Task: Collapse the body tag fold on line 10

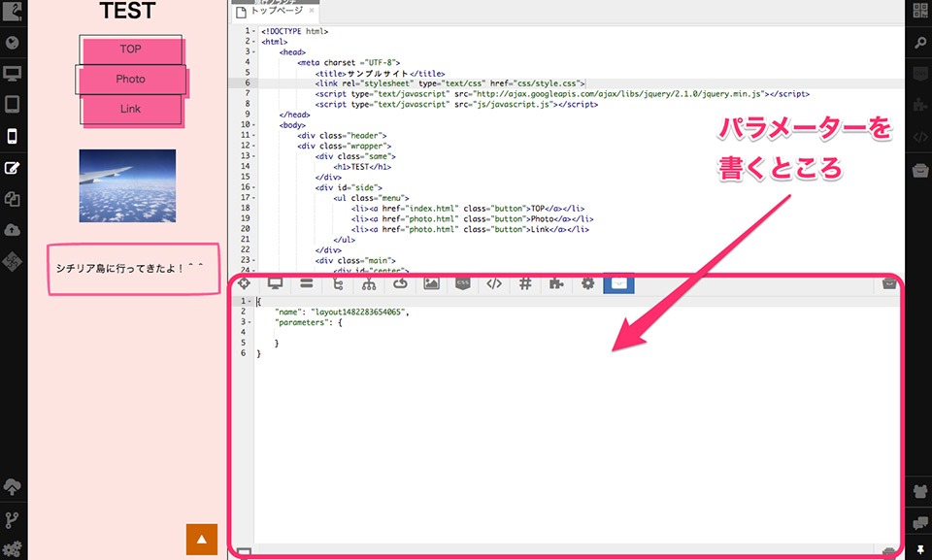Action: tap(253, 125)
